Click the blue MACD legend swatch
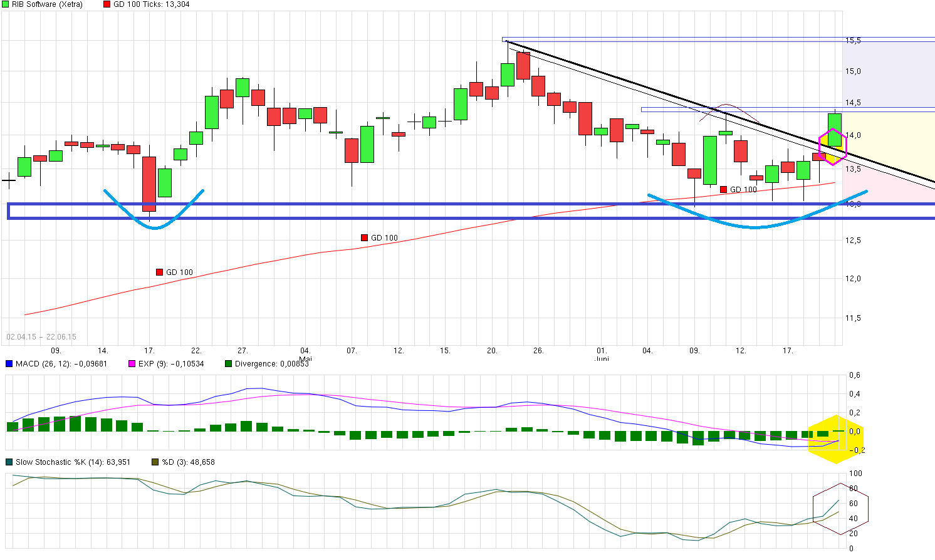935x560 pixels. point(9,363)
